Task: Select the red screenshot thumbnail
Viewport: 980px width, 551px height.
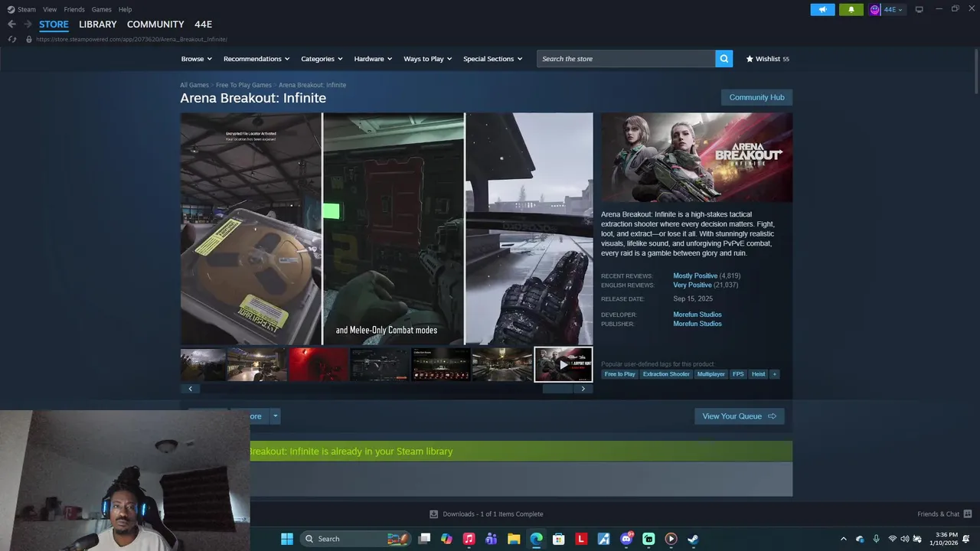Action: 318,364
